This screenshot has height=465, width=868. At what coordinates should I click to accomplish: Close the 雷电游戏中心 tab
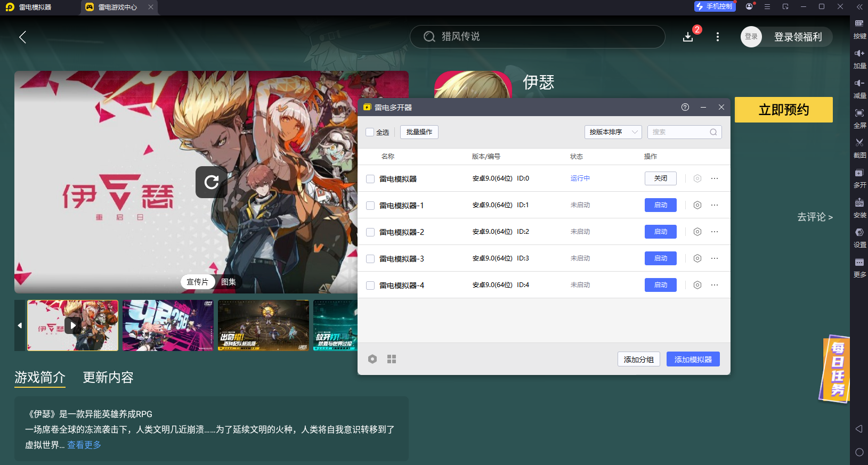151,7
